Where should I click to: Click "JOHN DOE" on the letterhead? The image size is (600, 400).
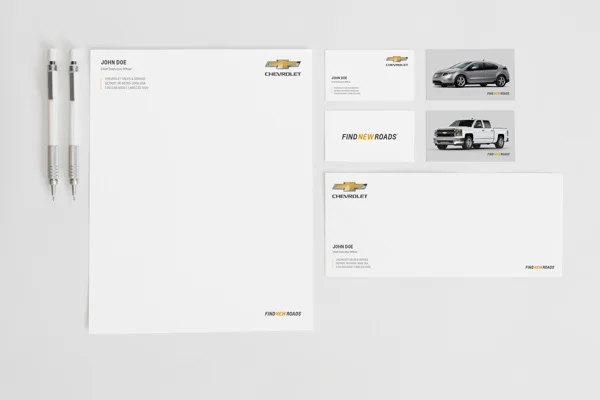114,62
